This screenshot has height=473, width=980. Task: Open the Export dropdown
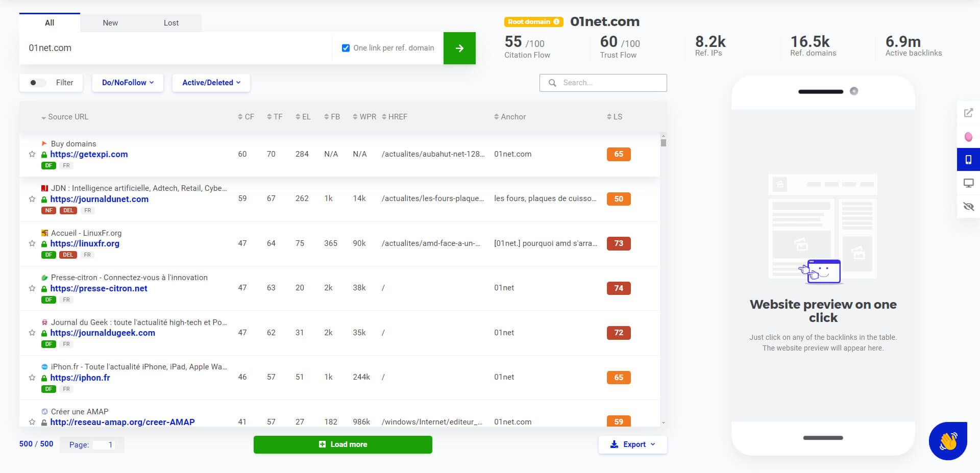pyautogui.click(x=633, y=444)
